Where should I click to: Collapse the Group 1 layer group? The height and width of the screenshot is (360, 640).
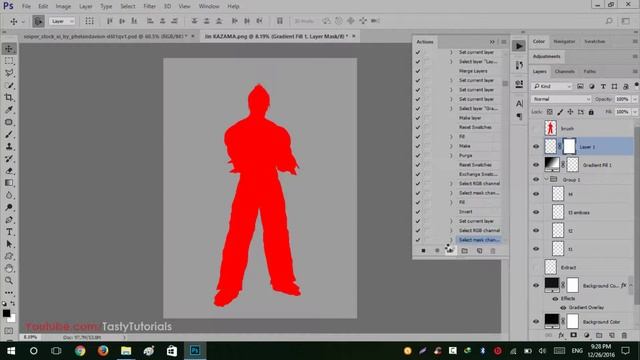(546, 179)
